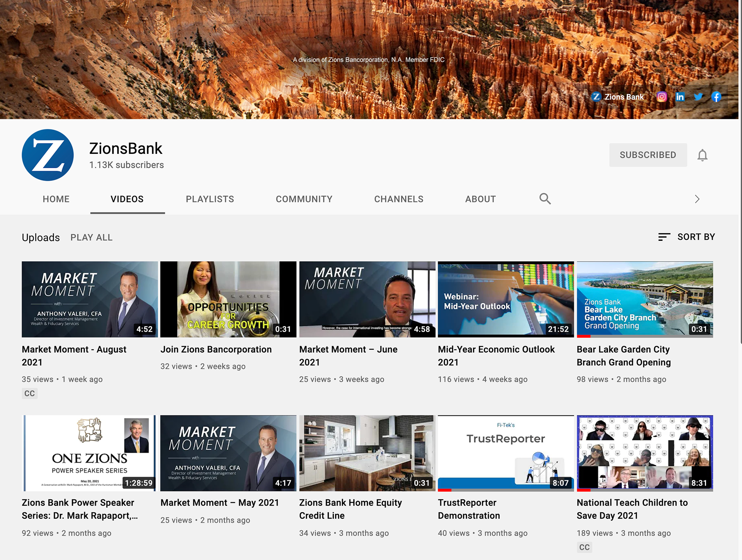Open the Market Moment May 2021 thumbnail
The image size is (742, 560).
228,453
